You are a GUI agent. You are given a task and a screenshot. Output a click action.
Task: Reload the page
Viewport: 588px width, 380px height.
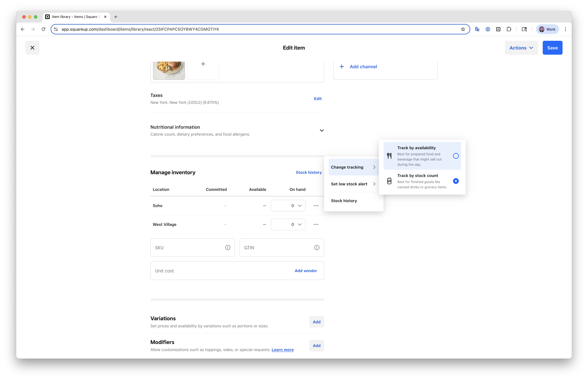tap(43, 29)
